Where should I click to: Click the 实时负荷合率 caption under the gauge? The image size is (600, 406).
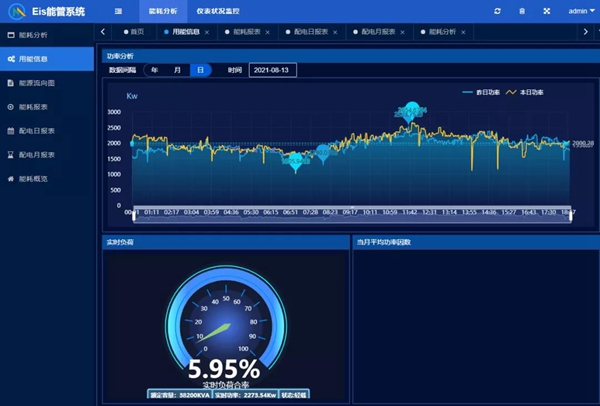point(226,385)
